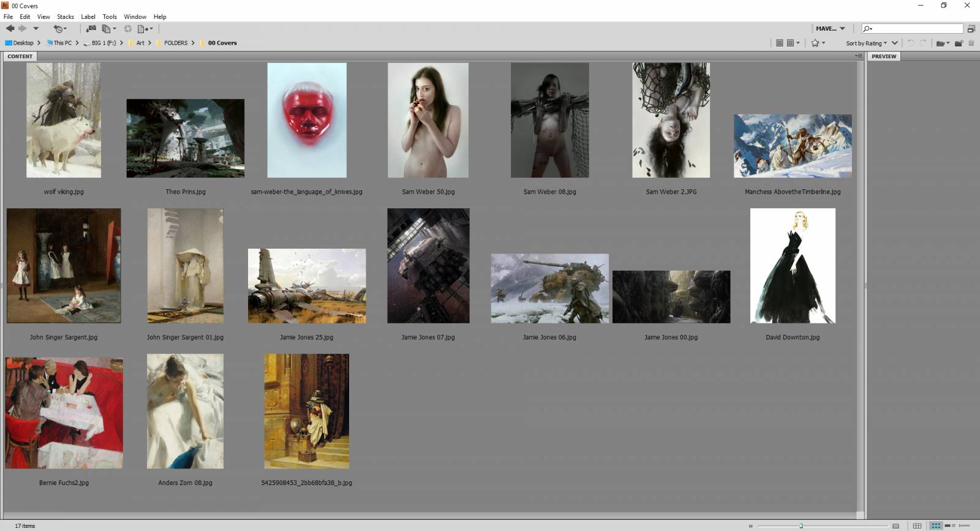Image resolution: width=980 pixels, height=531 pixels.
Task: Navigate to This PC in breadcrumb
Action: coord(59,43)
